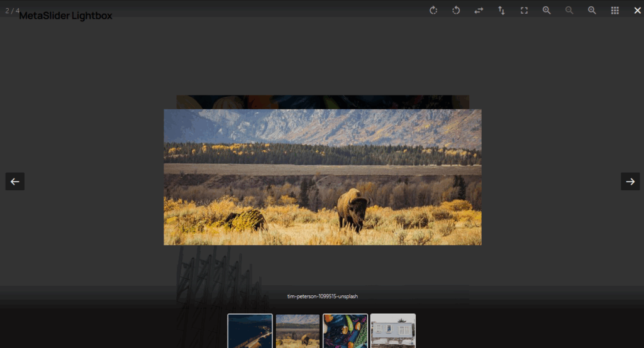Click the main bison photo to zoom
The width and height of the screenshot is (644, 348).
click(x=323, y=177)
